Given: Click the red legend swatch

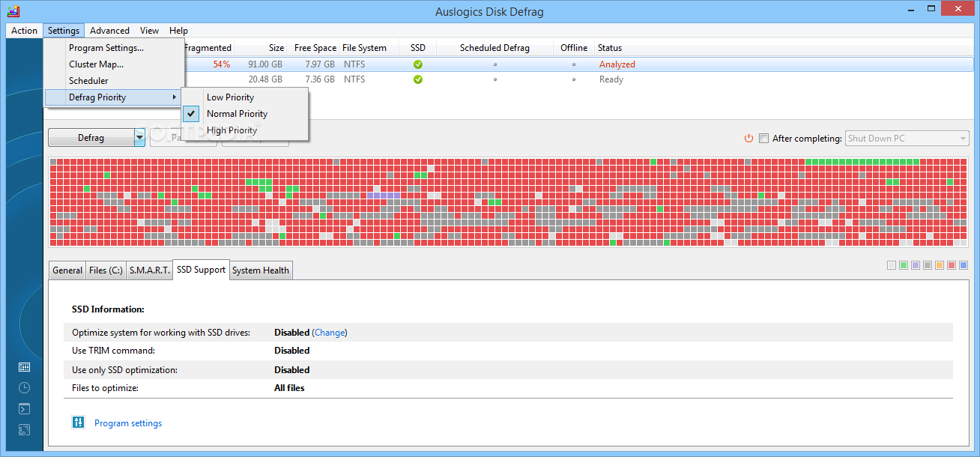Looking at the screenshot, I should (x=952, y=265).
